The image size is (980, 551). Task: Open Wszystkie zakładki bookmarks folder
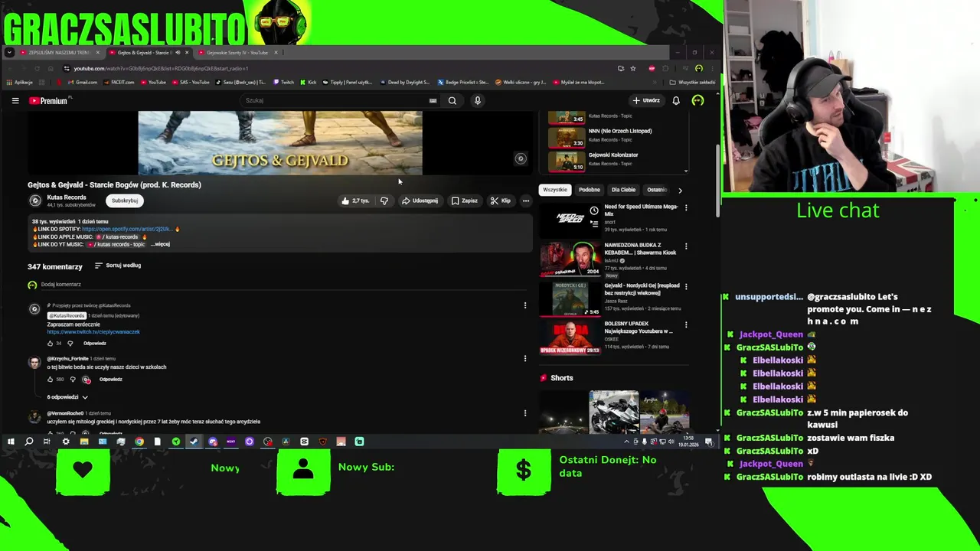(x=692, y=82)
